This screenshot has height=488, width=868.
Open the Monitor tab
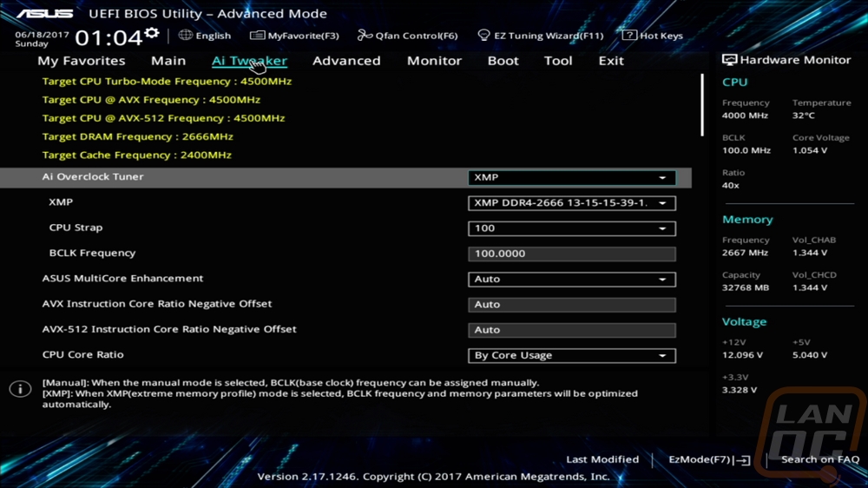point(434,61)
